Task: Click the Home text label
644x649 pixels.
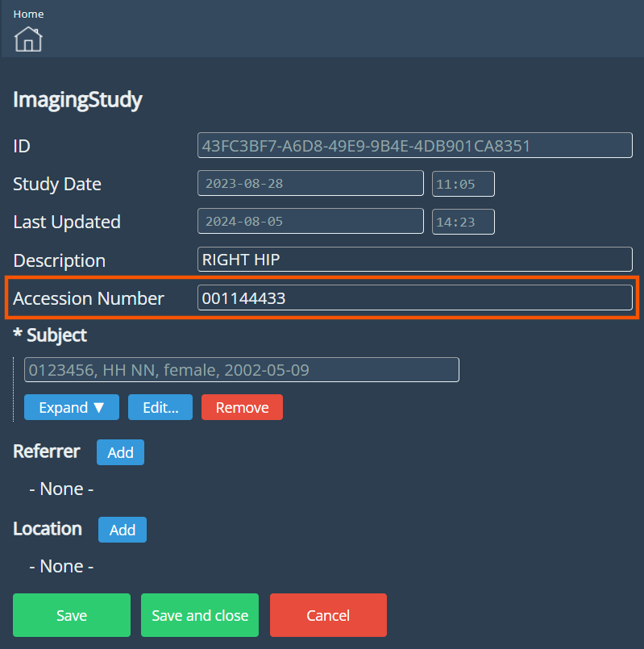Action: (x=28, y=14)
